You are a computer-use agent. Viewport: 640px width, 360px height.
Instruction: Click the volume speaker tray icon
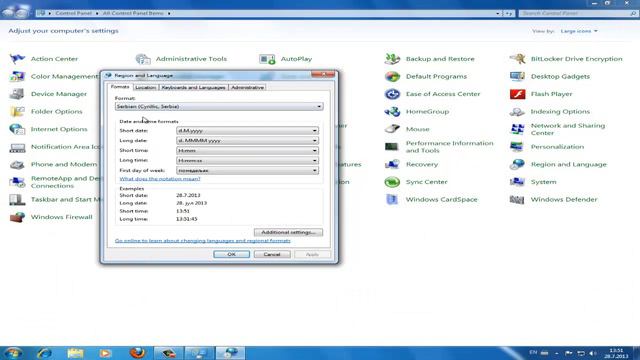(593, 353)
